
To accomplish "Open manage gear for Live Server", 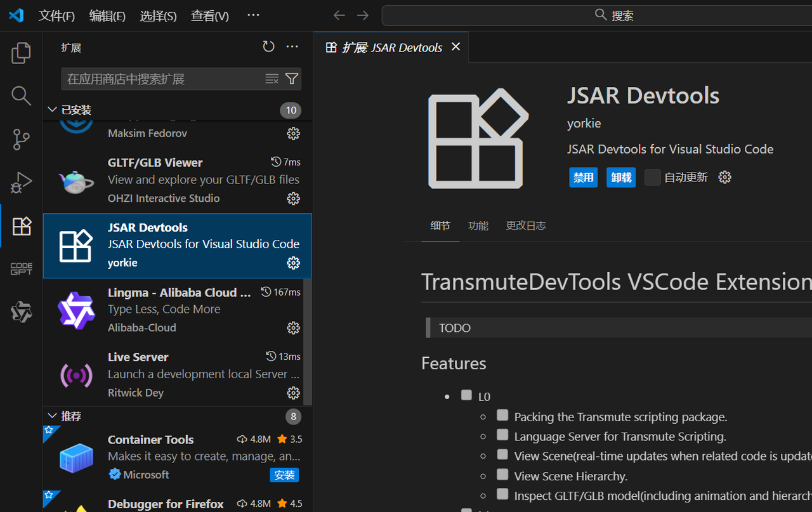I will click(293, 393).
